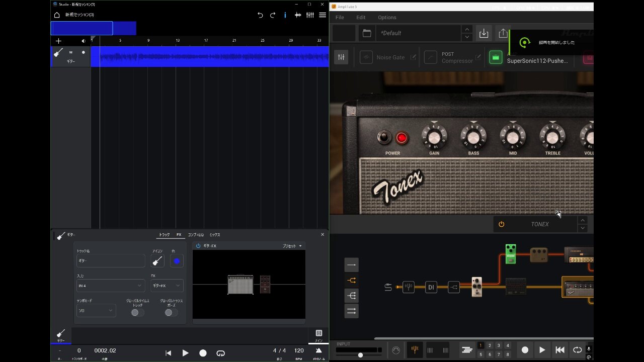Switch to the FX tab

point(179,235)
